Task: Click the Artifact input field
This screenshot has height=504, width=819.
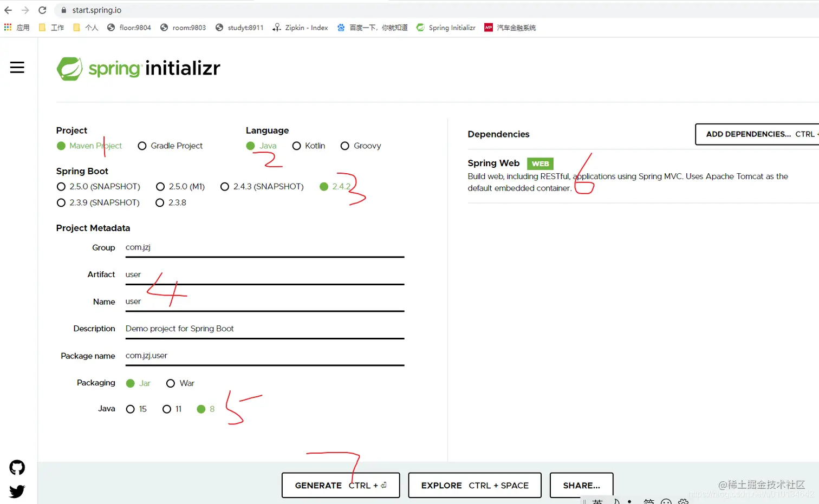Action: coord(265,275)
